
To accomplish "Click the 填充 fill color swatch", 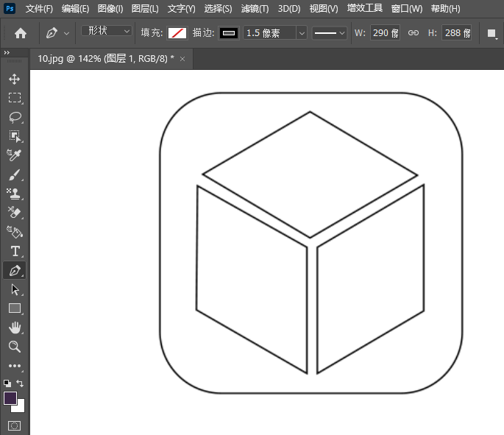I will pos(177,33).
